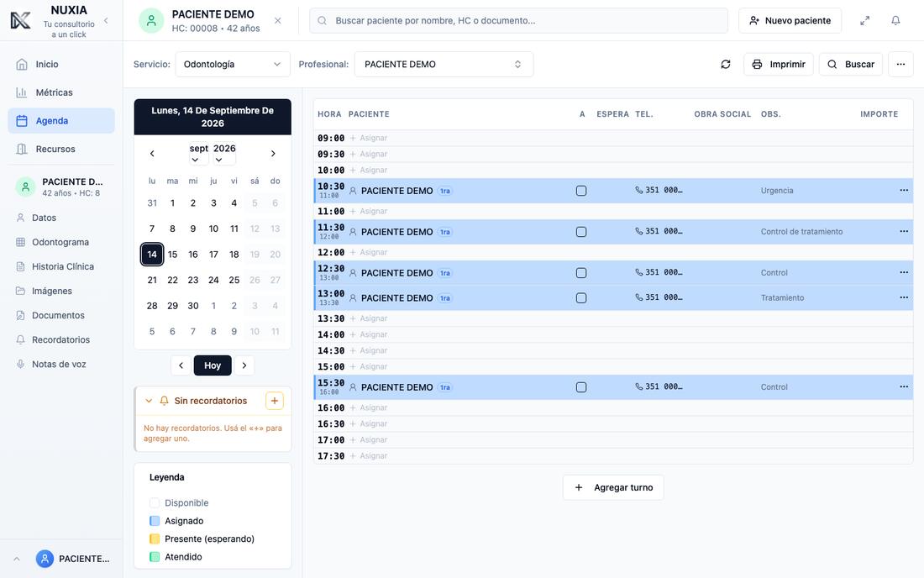Open Odontograma in the patient menu
This screenshot has height=578, width=924.
click(61, 242)
